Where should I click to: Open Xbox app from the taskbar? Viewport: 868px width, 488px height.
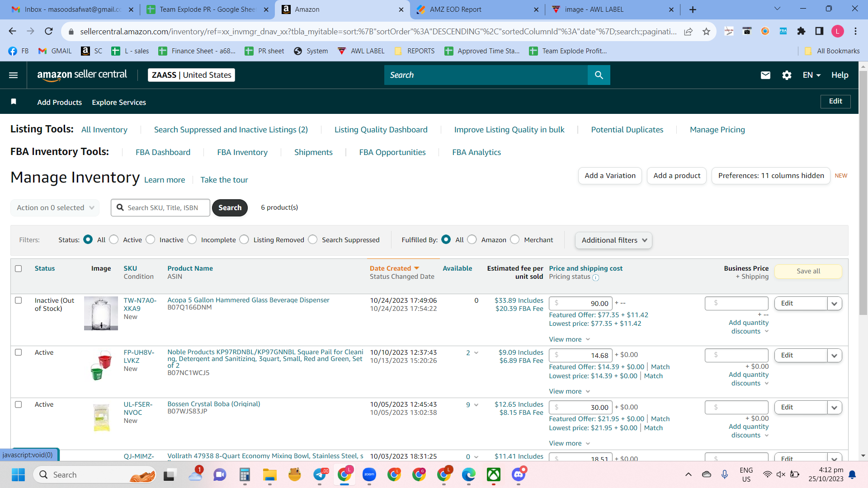coord(494,474)
